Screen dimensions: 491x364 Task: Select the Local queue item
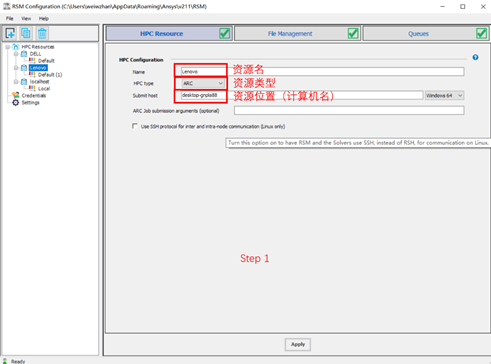click(x=44, y=89)
